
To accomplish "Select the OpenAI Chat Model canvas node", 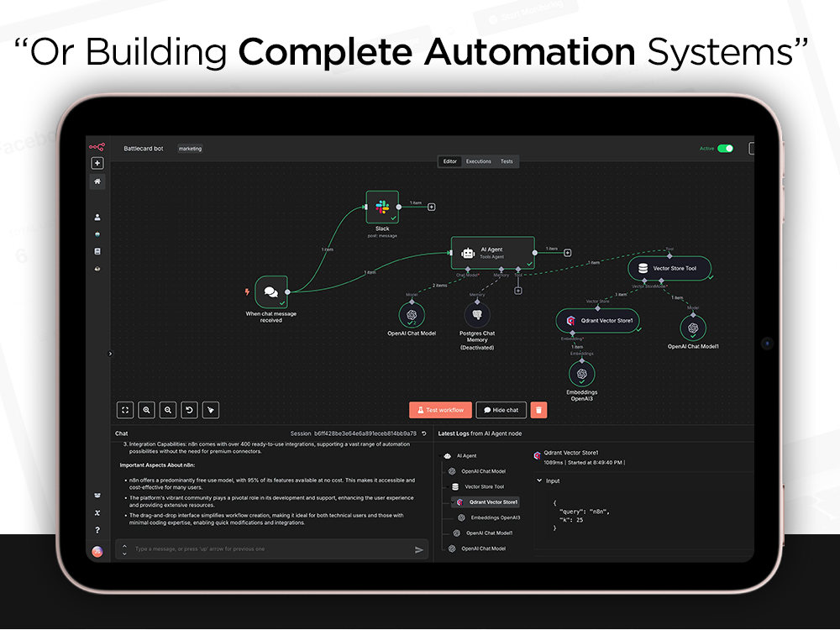I will tap(412, 314).
